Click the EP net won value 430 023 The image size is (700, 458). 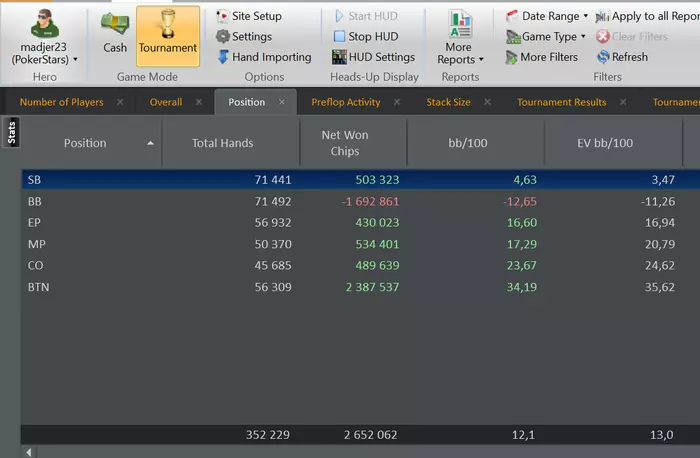click(x=377, y=222)
